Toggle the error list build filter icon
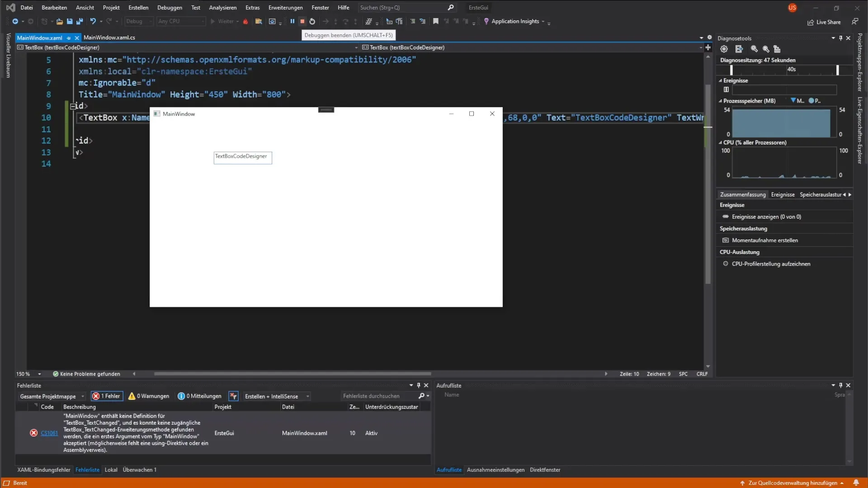The height and width of the screenshot is (488, 868). tap(233, 396)
